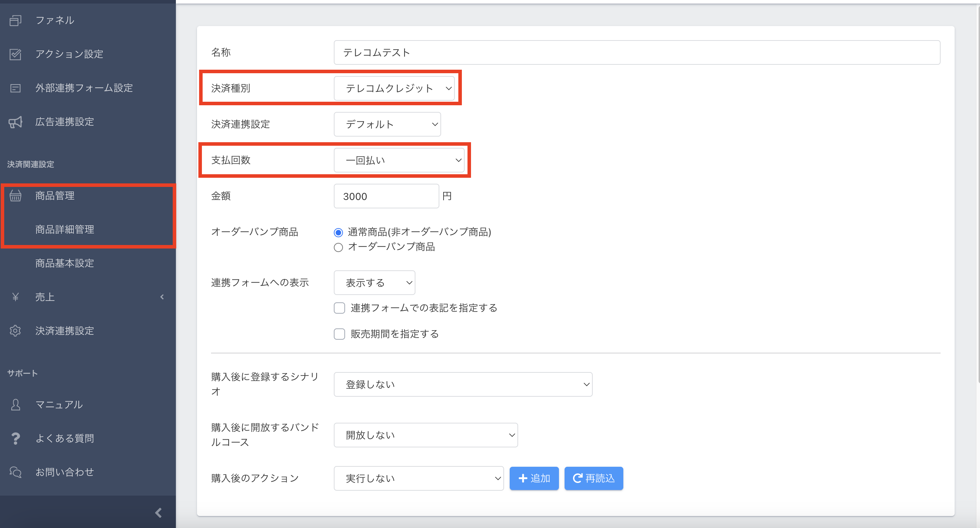The width and height of the screenshot is (980, 528).
Task: Check the 販売期間を指定する checkbox
Action: pos(339,334)
